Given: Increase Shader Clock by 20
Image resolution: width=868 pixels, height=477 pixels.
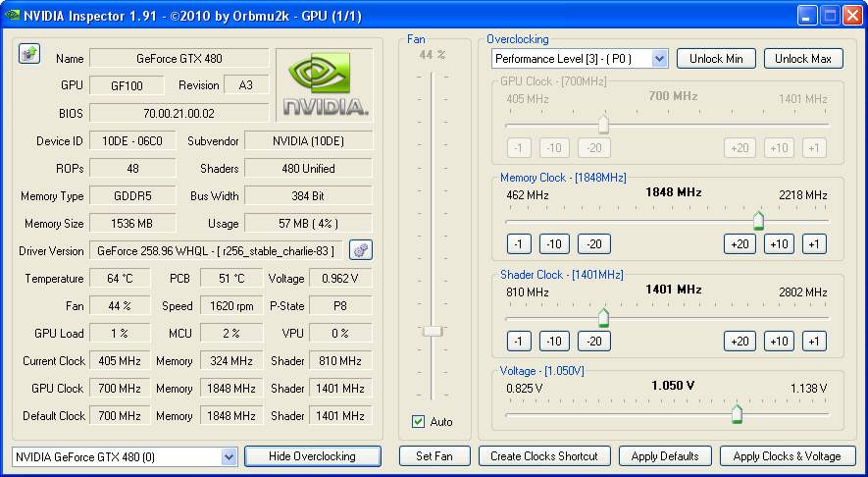Looking at the screenshot, I should (x=740, y=342).
